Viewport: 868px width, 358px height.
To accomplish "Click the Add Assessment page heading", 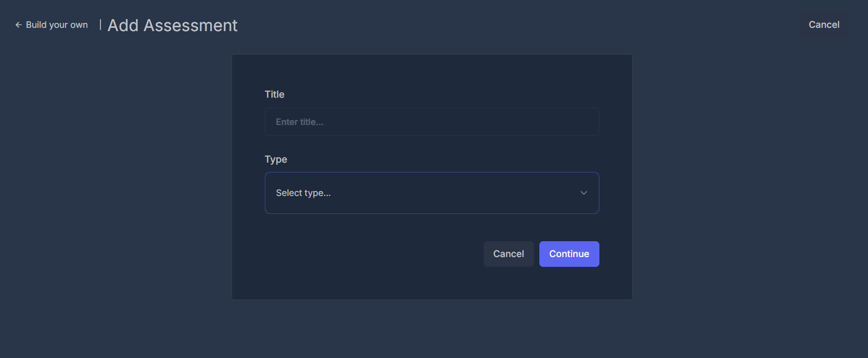I will (x=173, y=25).
